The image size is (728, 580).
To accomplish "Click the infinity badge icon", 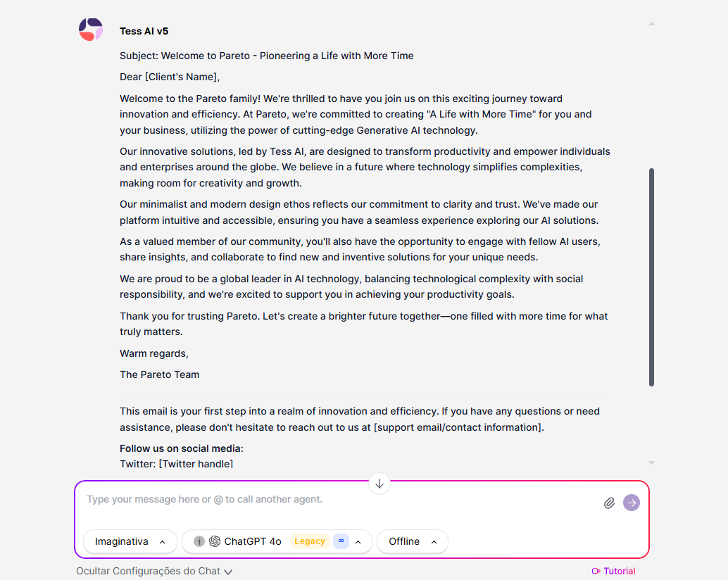I will pos(341,541).
